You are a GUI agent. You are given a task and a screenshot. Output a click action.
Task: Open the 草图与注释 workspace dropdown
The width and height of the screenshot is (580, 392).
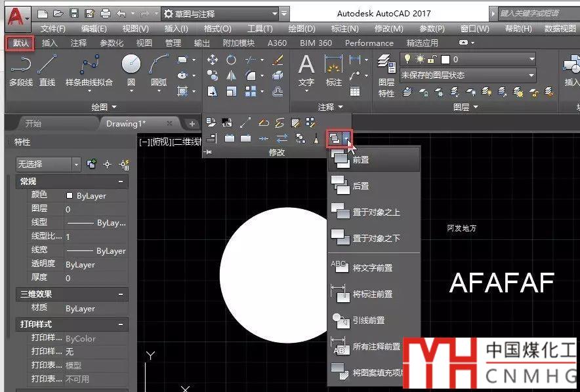click(x=221, y=14)
